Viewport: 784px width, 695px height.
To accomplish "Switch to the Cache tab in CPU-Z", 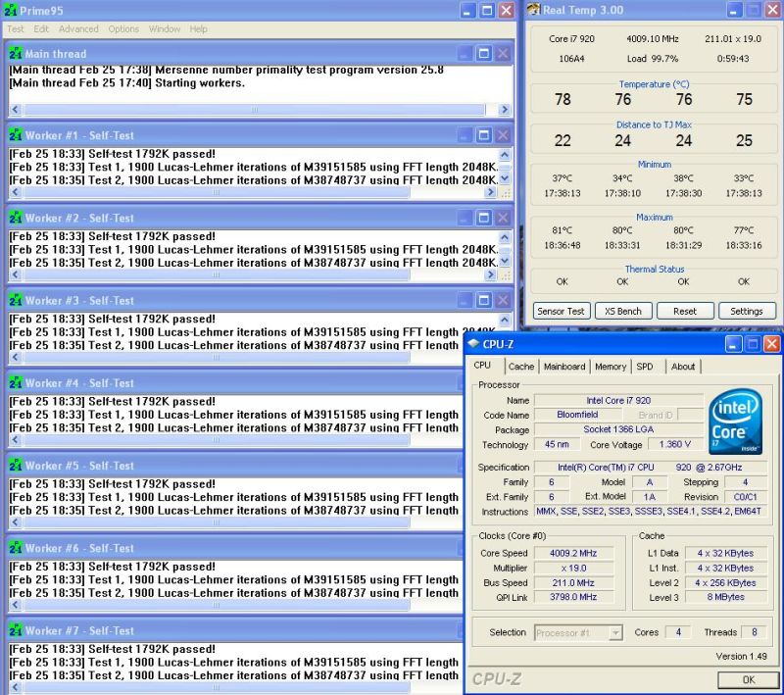I will [x=521, y=367].
